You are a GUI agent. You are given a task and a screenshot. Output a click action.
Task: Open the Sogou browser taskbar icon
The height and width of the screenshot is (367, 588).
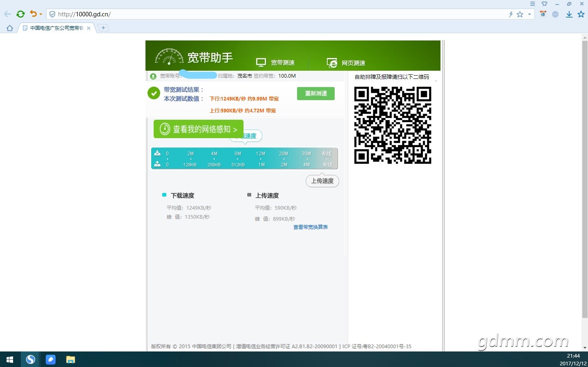click(31, 360)
